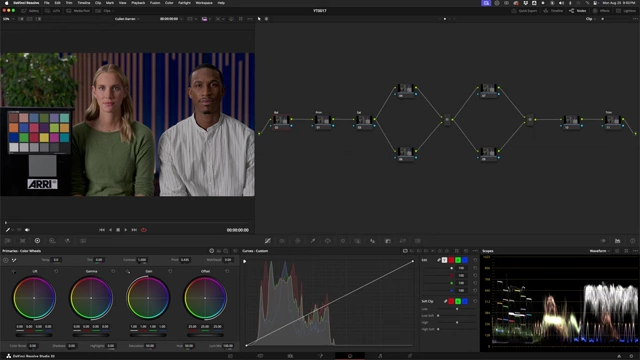Image resolution: width=640 pixels, height=360 pixels.
Task: Open project settings gear icon
Action: pyautogui.click(x=631, y=356)
